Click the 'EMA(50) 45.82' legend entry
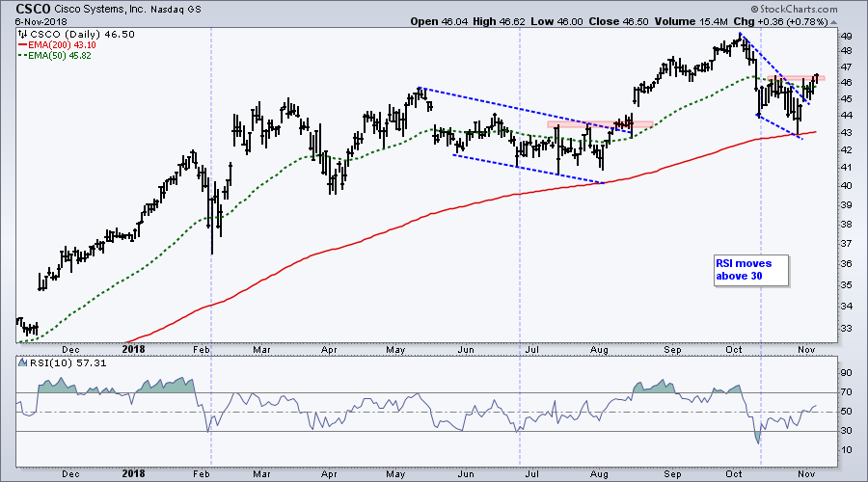This screenshot has width=868, height=482. [60, 56]
